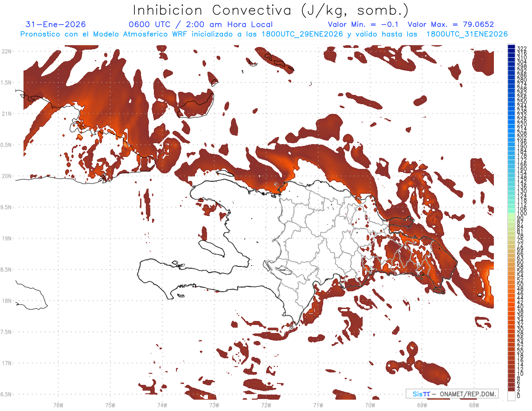Click the title "Inhibicion Convectiva (J/kg, somb.)"
Image resolution: width=532 pixels, height=411 pixels.
pyautogui.click(x=271, y=10)
